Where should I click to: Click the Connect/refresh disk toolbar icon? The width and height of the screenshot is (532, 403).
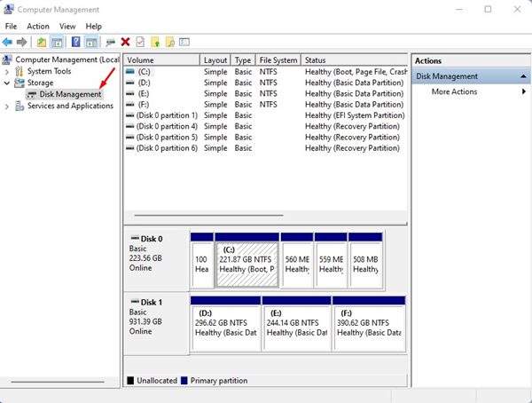coord(110,42)
